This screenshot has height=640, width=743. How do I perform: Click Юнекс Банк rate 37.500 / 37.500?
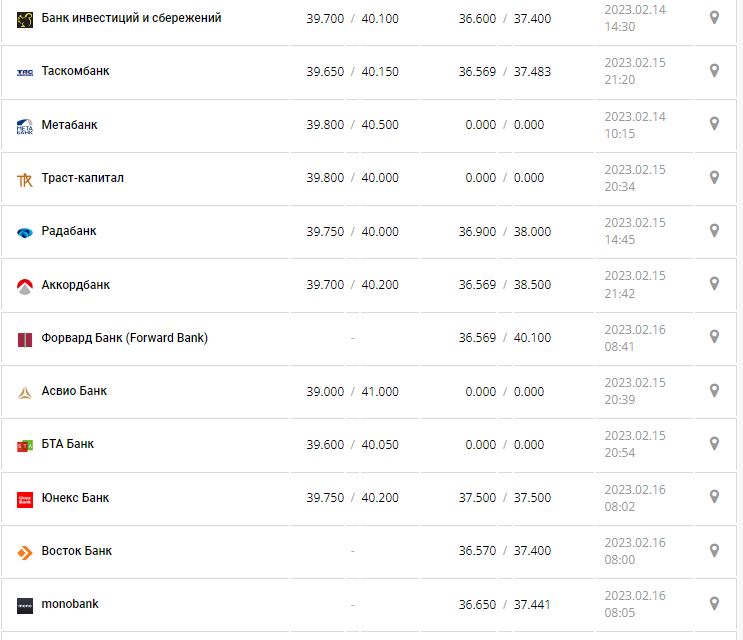pos(504,498)
